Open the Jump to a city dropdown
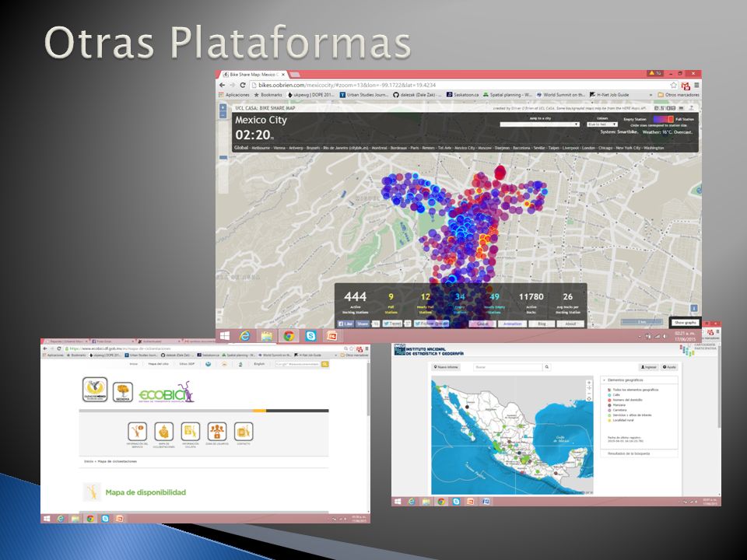This screenshot has height=560, width=747. pyautogui.click(x=539, y=124)
